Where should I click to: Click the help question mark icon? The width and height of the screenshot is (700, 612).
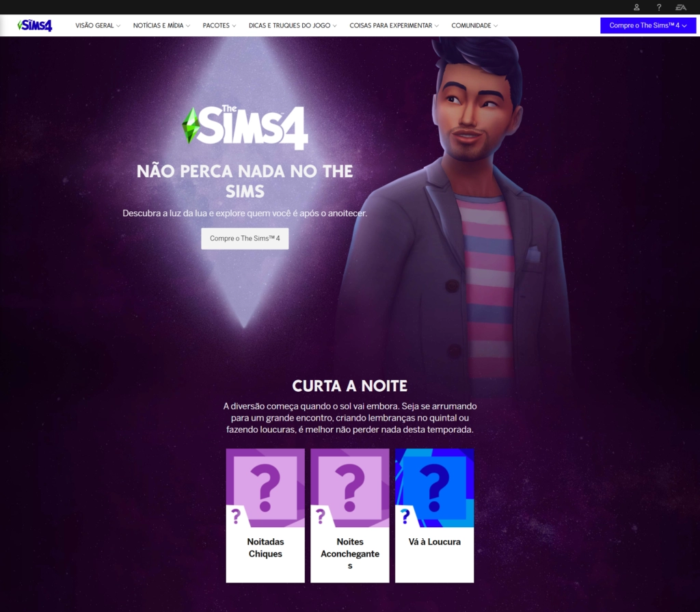click(x=659, y=7)
